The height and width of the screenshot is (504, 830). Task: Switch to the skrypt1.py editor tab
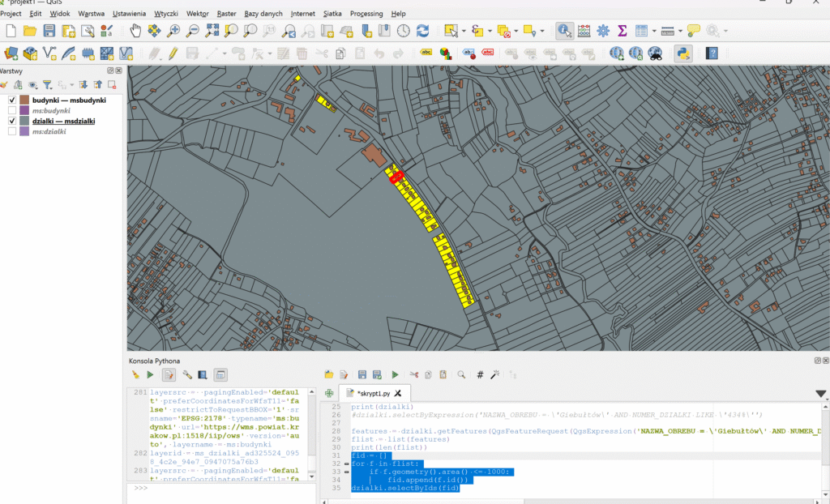tap(374, 393)
